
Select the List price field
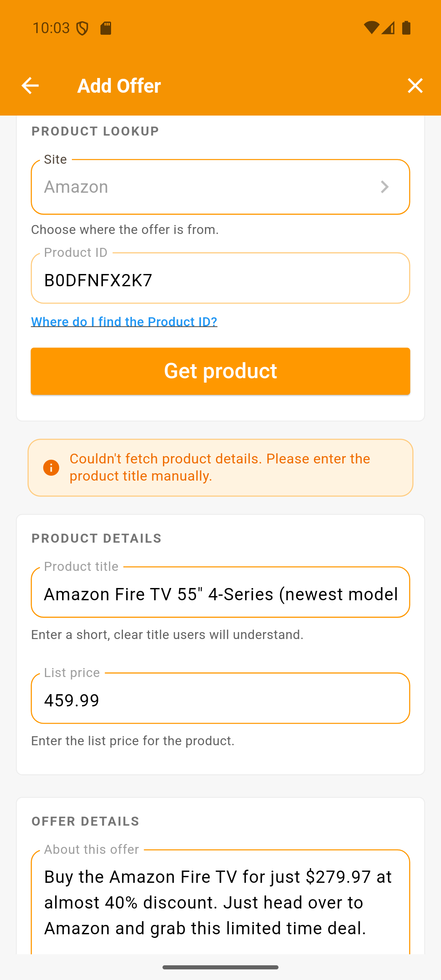[x=220, y=700]
